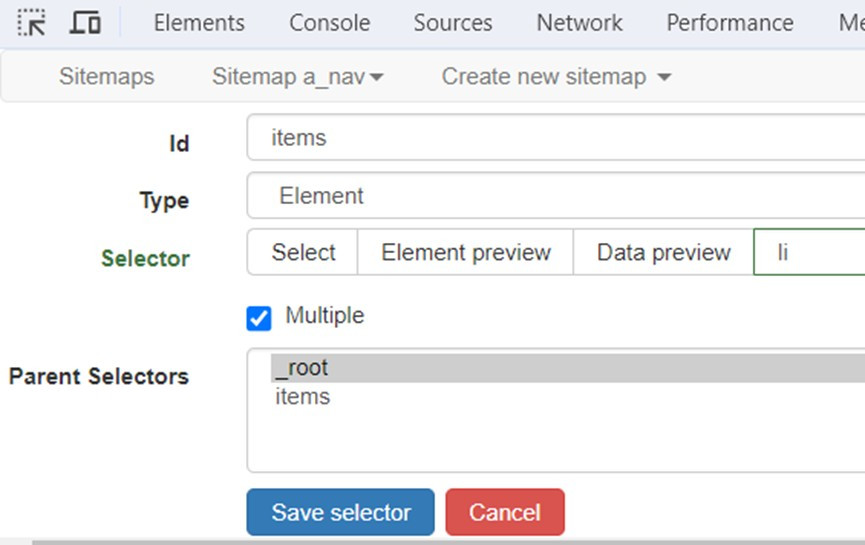Click the inspect element picker icon
Image resolution: width=865 pixels, height=545 pixels.
click(32, 23)
